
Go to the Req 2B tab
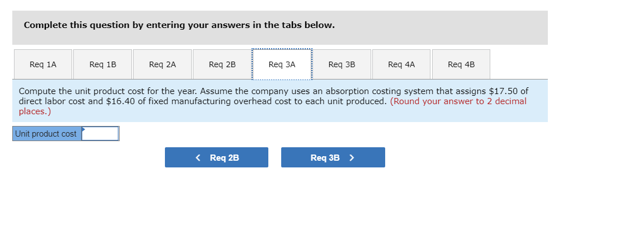click(222, 64)
